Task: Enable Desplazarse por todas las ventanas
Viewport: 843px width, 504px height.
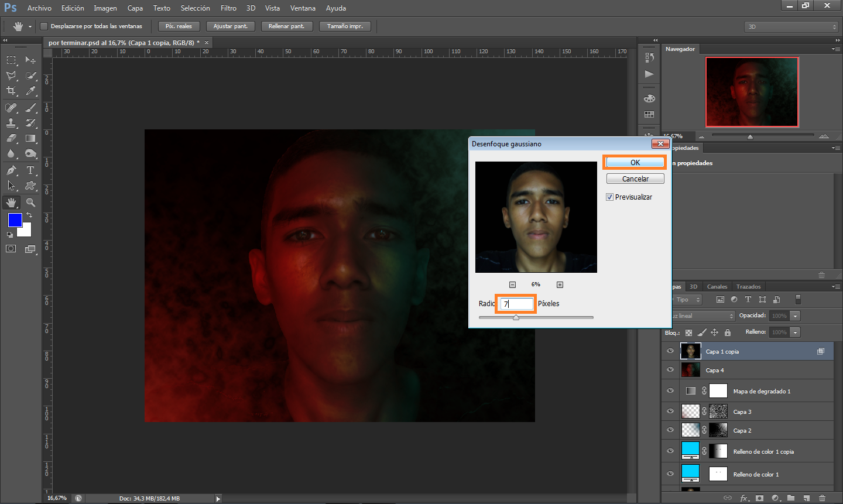Action: tap(44, 26)
